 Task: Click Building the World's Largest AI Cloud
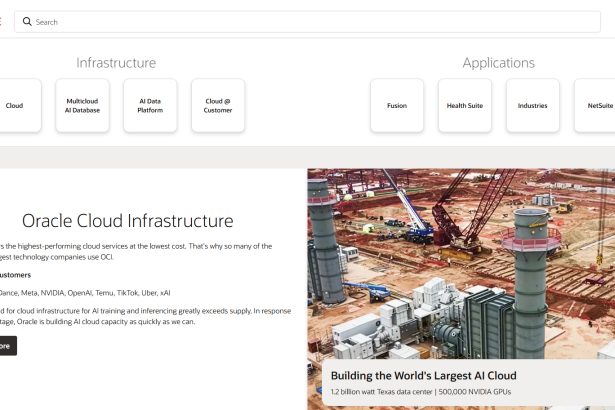pyautogui.click(x=424, y=375)
